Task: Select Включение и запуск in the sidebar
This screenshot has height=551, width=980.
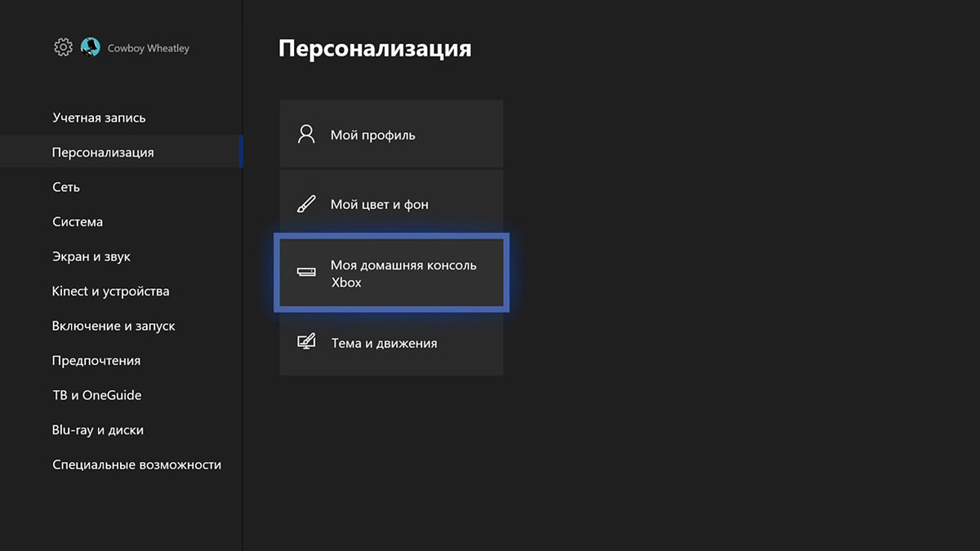Action: coord(114,326)
